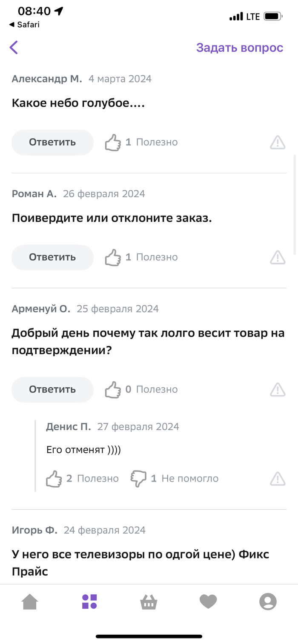Report Александр М.'s question via warning icon
Viewport: 298px width, 644px height.
(x=278, y=142)
